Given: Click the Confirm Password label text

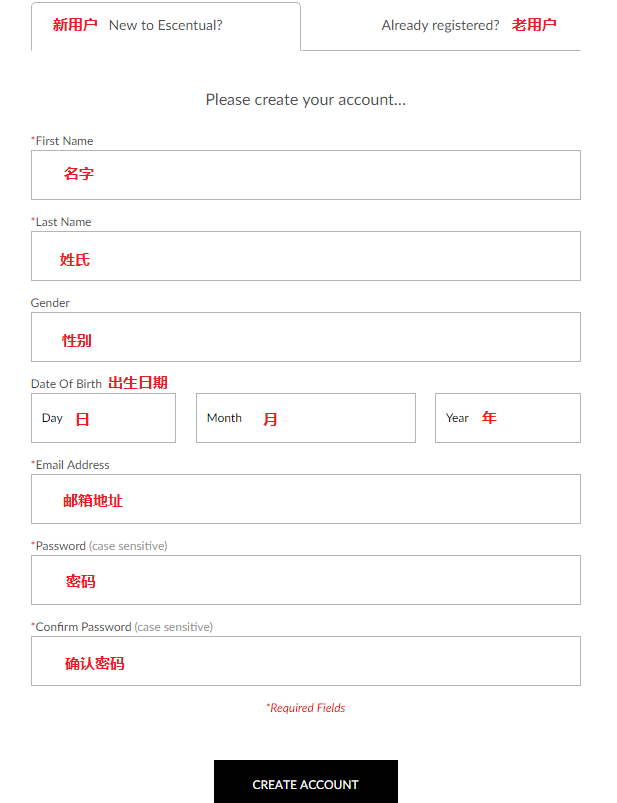Looking at the screenshot, I should click(x=83, y=627).
